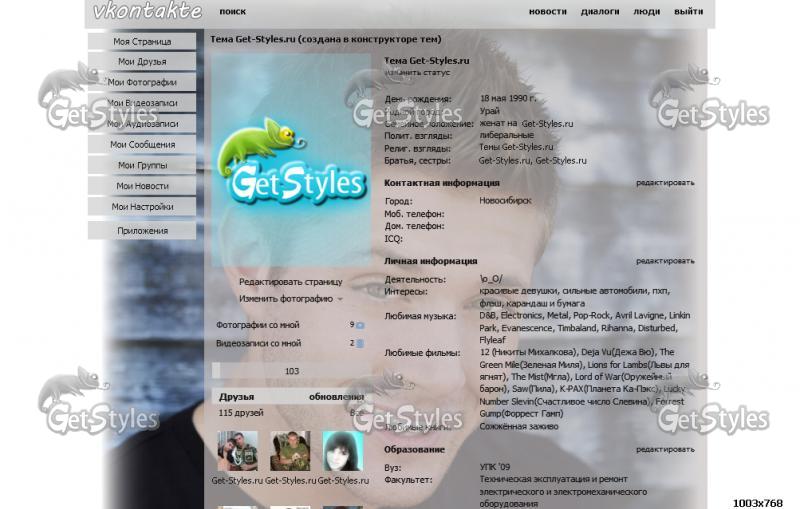Open Мои Фотографии sidebar item
Viewport: 800px width, 509px height.
tap(142, 82)
